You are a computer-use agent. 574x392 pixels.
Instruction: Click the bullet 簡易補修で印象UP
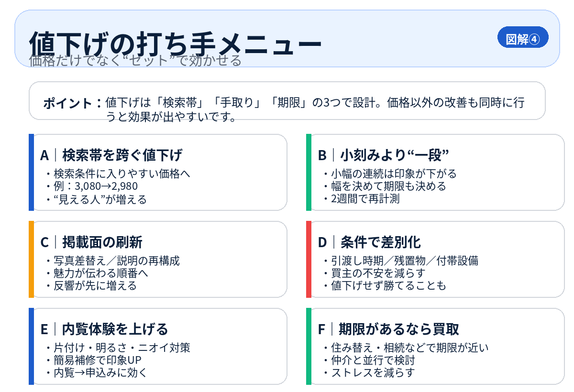point(98,360)
